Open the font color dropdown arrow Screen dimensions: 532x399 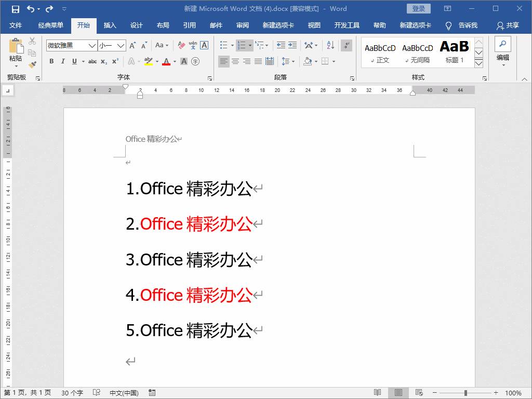pyautogui.click(x=175, y=62)
